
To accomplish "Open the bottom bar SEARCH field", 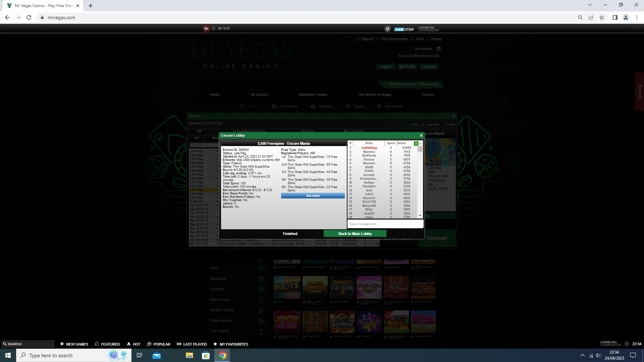I will pyautogui.click(x=28, y=344).
